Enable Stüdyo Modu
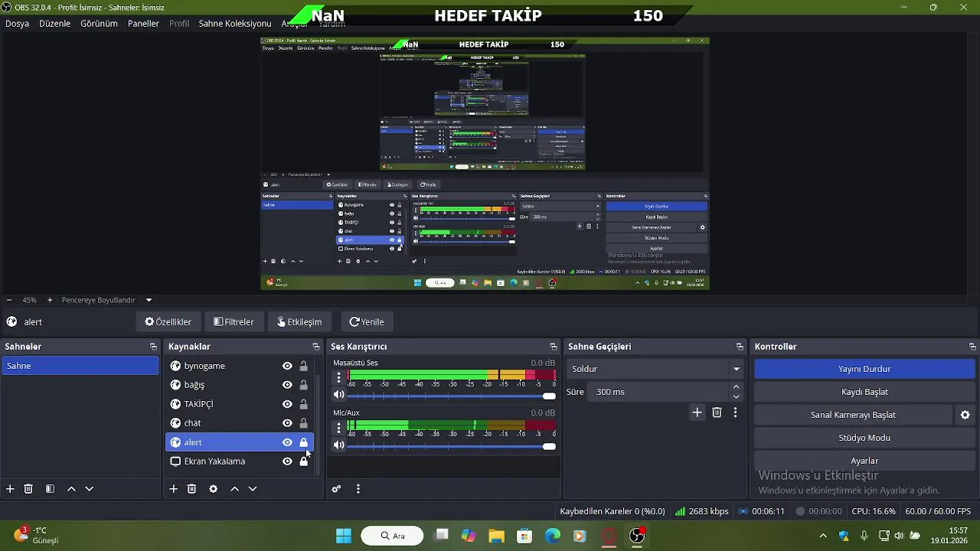The width and height of the screenshot is (980, 551). pyautogui.click(x=864, y=438)
